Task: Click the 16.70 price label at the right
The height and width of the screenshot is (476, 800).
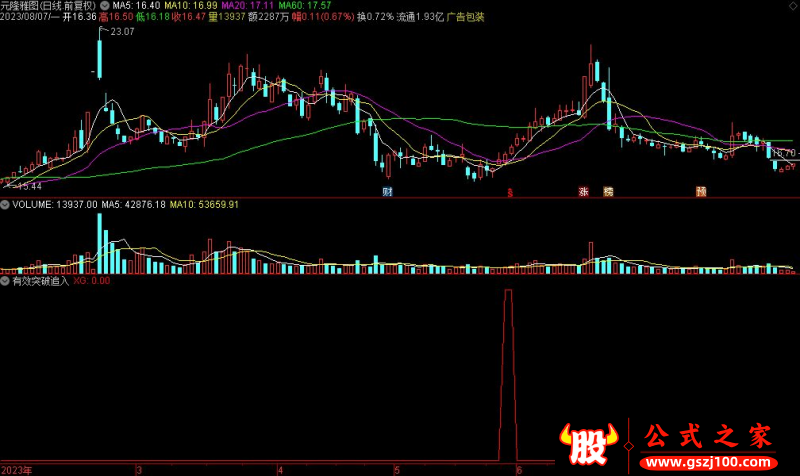Action: [783, 153]
